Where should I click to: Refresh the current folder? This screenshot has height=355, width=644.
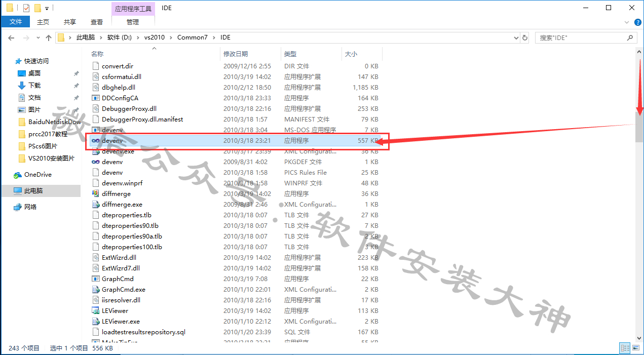(x=525, y=37)
